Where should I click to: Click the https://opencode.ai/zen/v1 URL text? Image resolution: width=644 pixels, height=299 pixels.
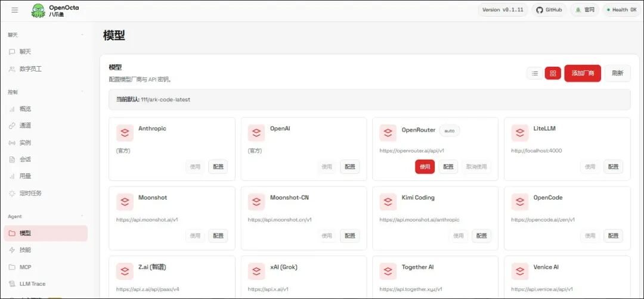click(x=543, y=220)
